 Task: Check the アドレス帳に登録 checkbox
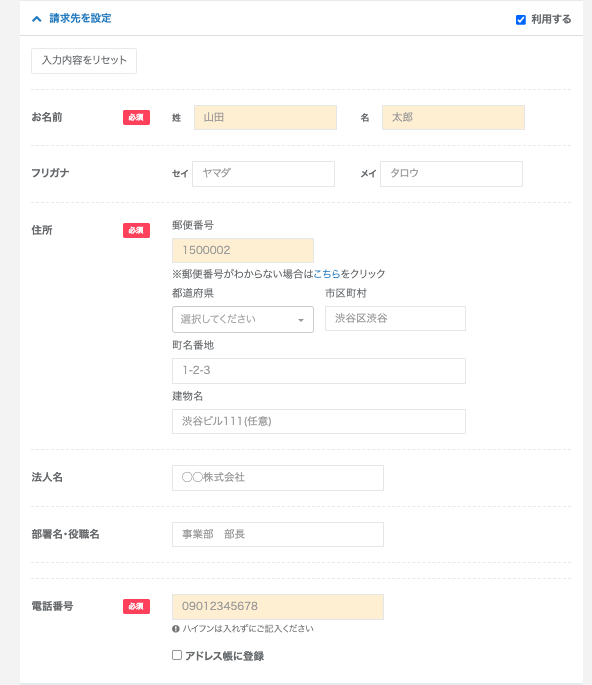click(177, 655)
